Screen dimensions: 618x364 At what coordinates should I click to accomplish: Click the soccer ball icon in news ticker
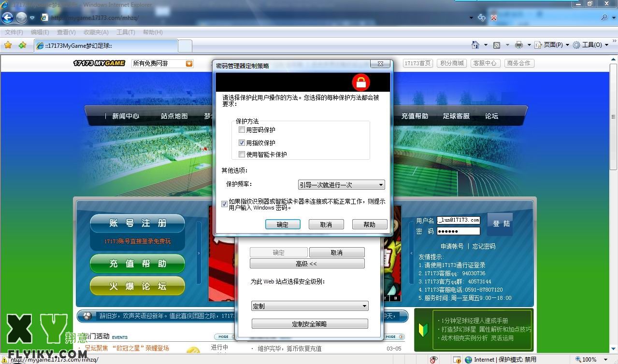coord(87,316)
